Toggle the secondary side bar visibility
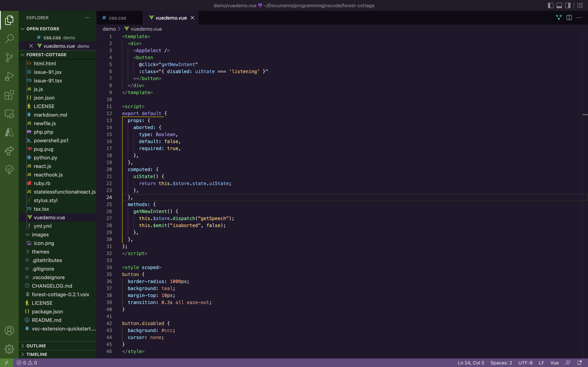 (x=568, y=5)
